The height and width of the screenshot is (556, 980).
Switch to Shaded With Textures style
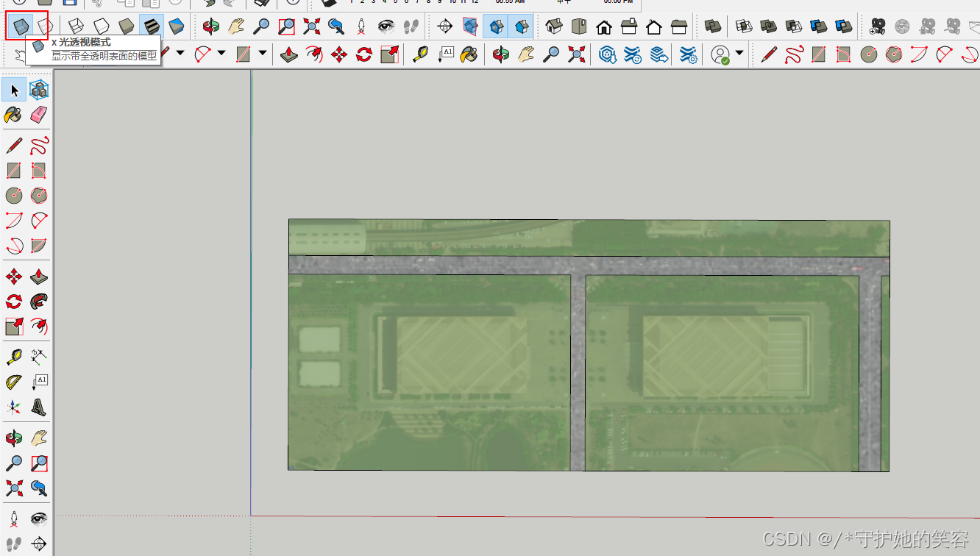(152, 27)
